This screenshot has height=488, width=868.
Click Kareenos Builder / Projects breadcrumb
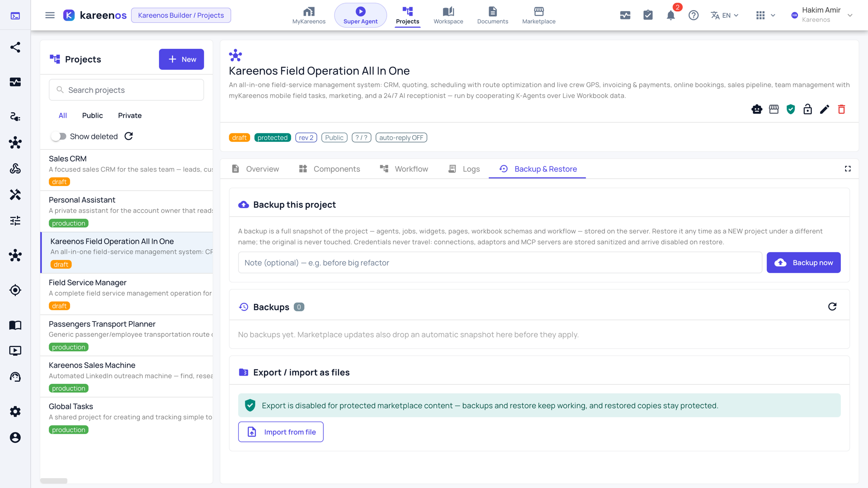tap(181, 15)
